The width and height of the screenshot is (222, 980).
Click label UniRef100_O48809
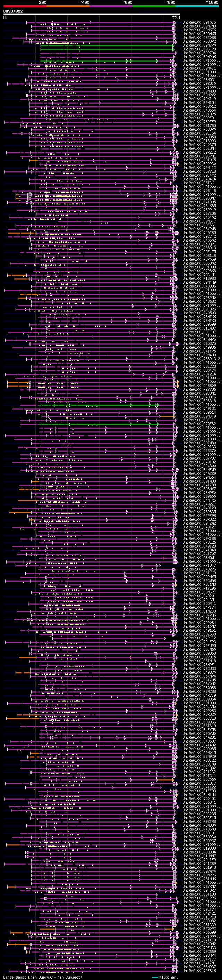(199, 386)
